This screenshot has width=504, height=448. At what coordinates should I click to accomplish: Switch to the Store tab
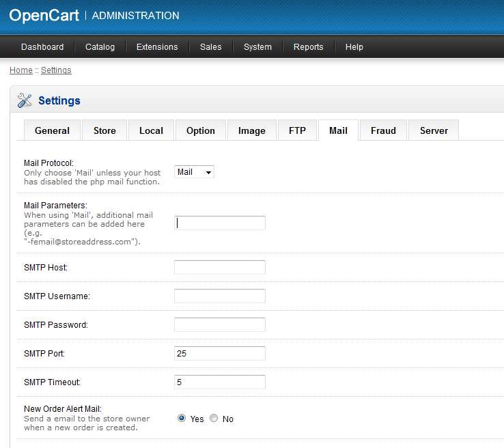tap(104, 130)
